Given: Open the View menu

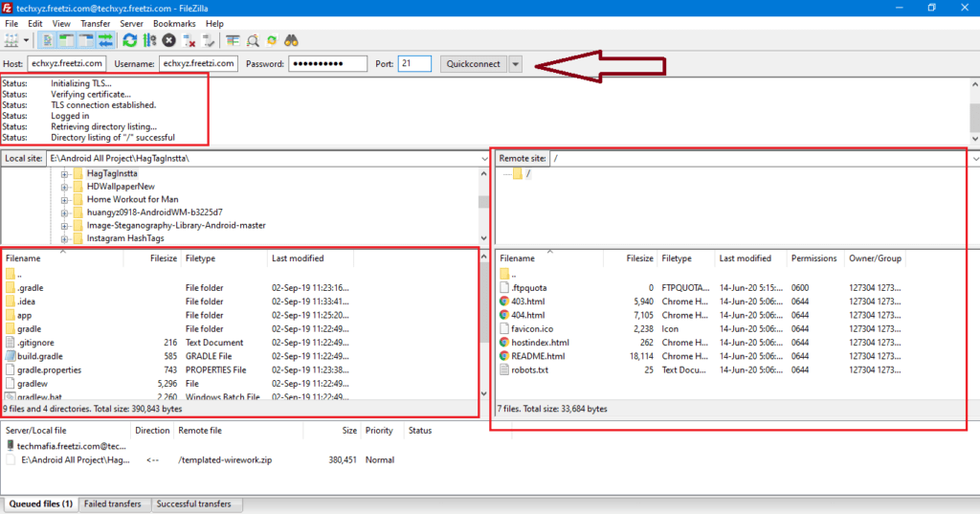Looking at the screenshot, I should coord(61,24).
